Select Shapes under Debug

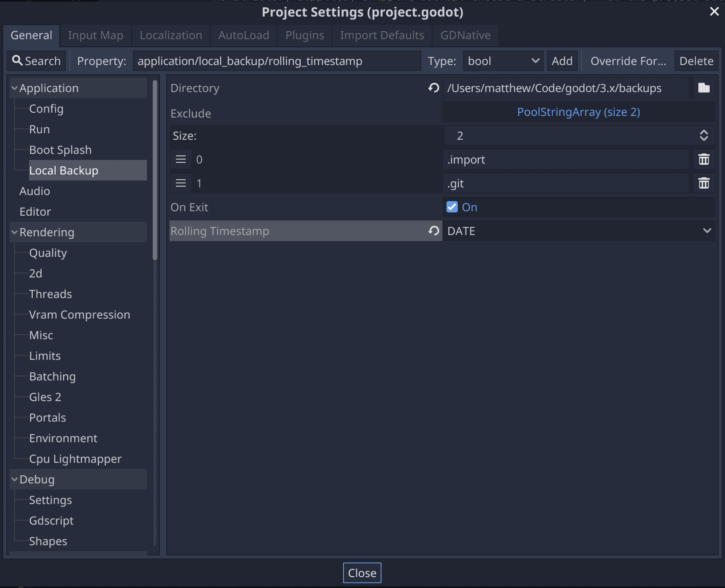click(x=48, y=541)
